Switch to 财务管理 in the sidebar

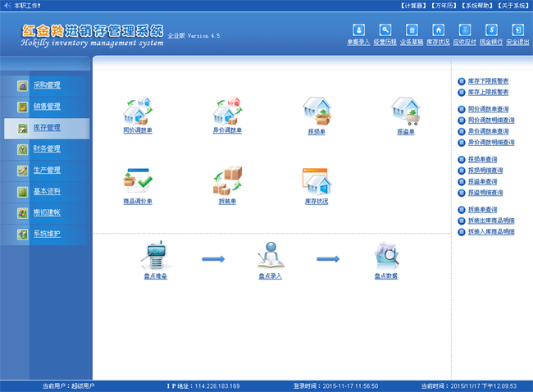point(46,149)
